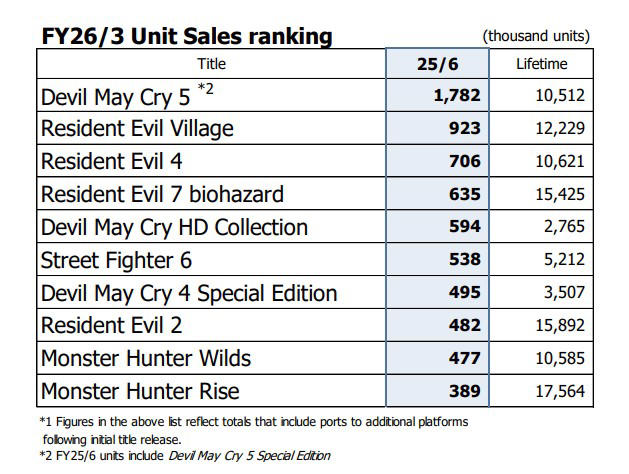Select the 15,425 lifetime figure

coord(560,194)
